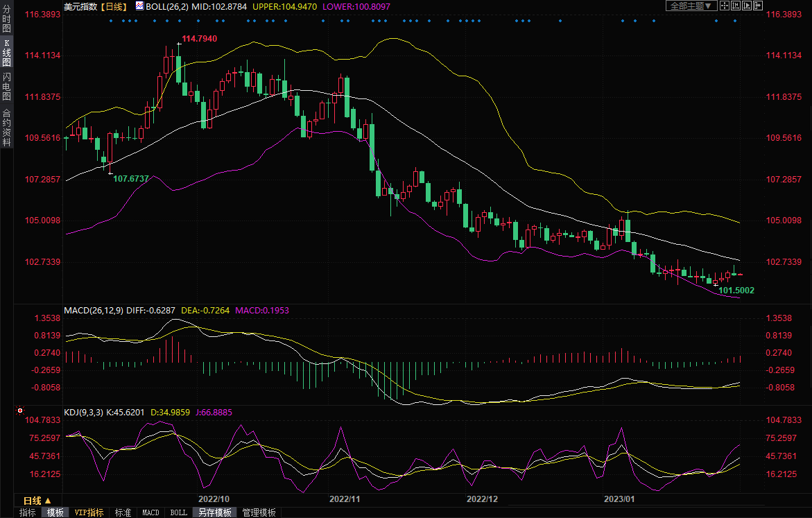Switch to the 指标 bottom tab
Viewport: 812px width, 518px height.
[28, 512]
